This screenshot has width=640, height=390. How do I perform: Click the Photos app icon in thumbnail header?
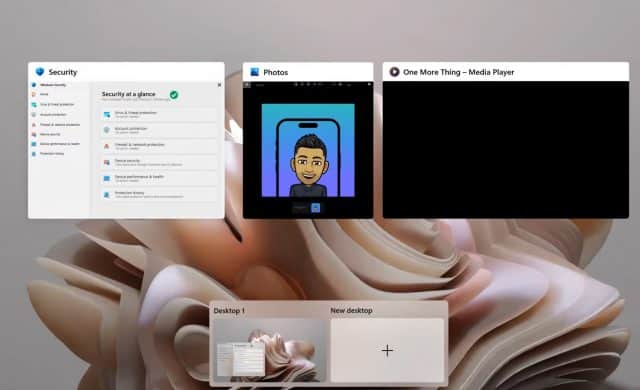click(255, 72)
